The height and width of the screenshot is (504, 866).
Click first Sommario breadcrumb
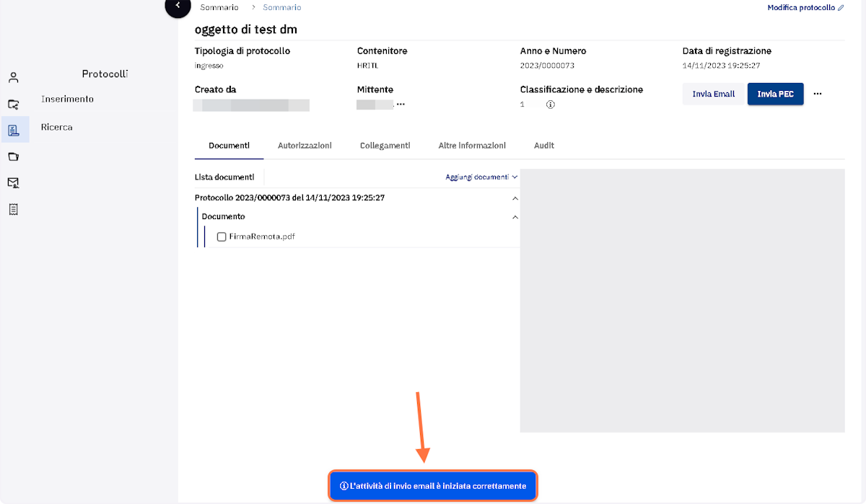tap(219, 8)
